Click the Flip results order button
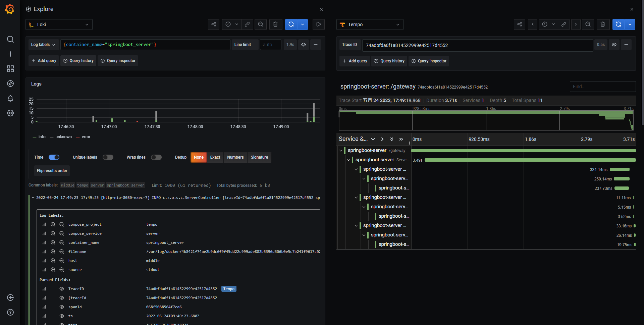Image resolution: width=644 pixels, height=325 pixels. click(x=52, y=171)
